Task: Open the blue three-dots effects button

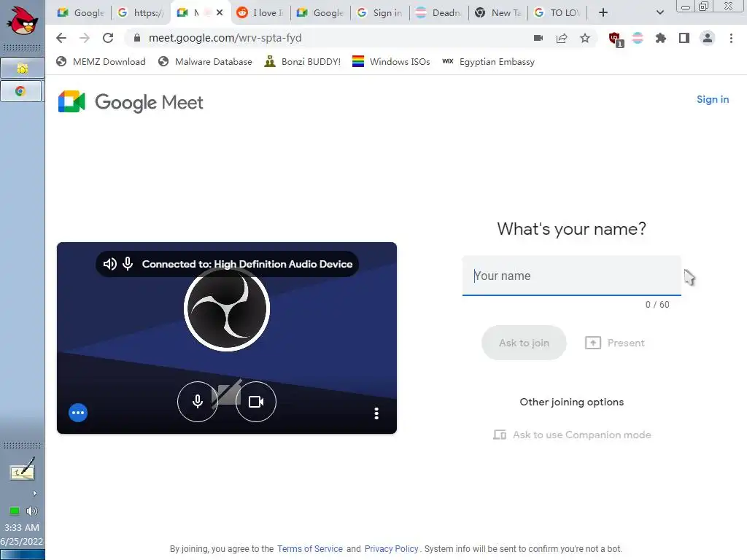Action: [x=78, y=413]
